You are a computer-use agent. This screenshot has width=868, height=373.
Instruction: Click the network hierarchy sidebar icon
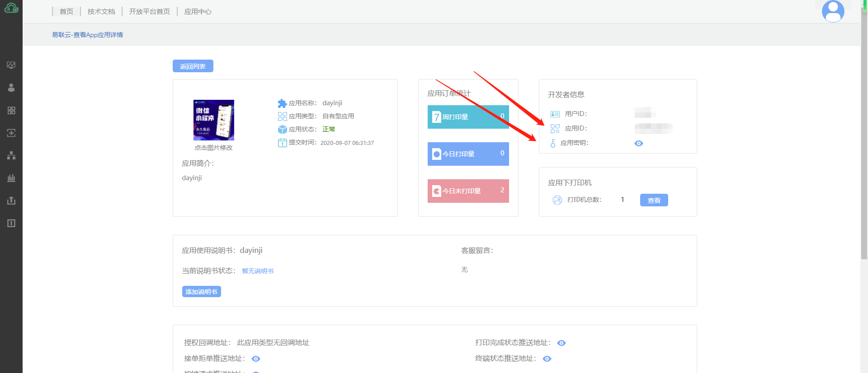[x=11, y=155]
